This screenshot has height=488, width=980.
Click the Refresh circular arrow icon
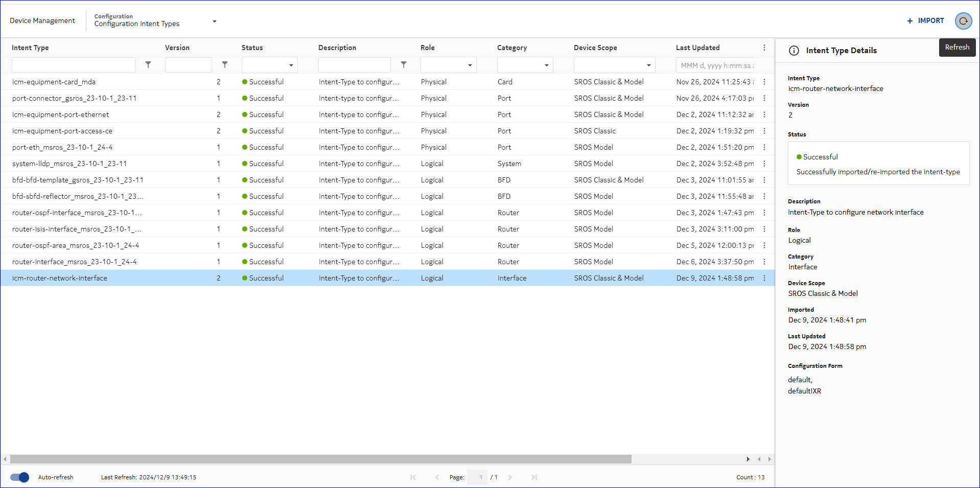[x=963, y=21]
